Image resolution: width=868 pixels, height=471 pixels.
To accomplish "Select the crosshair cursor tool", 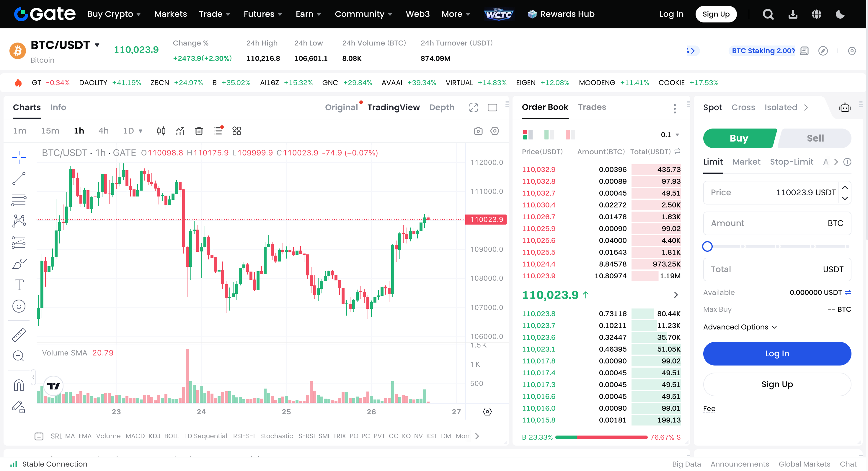I will point(19,157).
